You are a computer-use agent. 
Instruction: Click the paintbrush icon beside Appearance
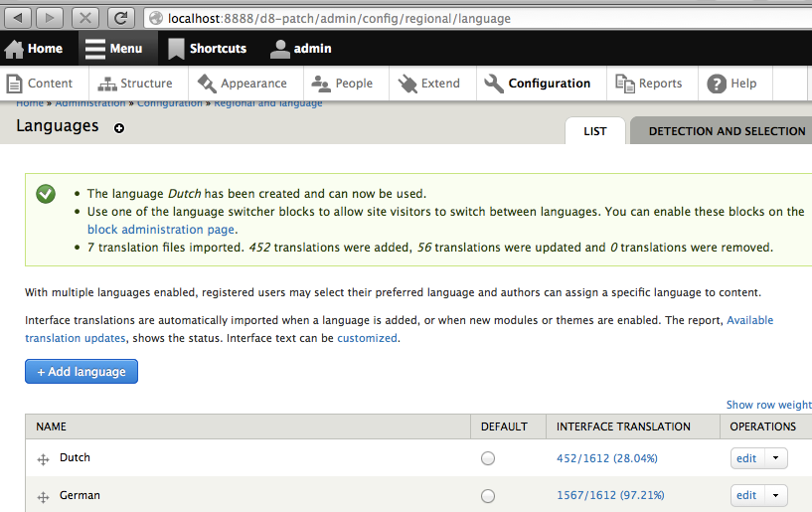(207, 84)
